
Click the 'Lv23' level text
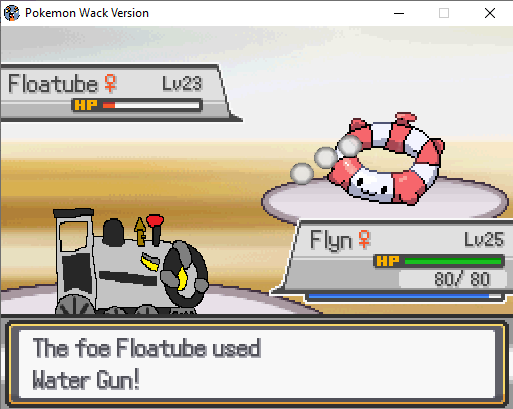(x=182, y=83)
